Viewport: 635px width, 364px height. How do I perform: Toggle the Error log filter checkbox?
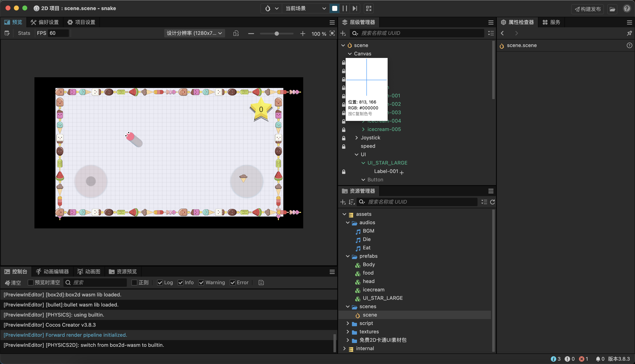[x=232, y=283]
